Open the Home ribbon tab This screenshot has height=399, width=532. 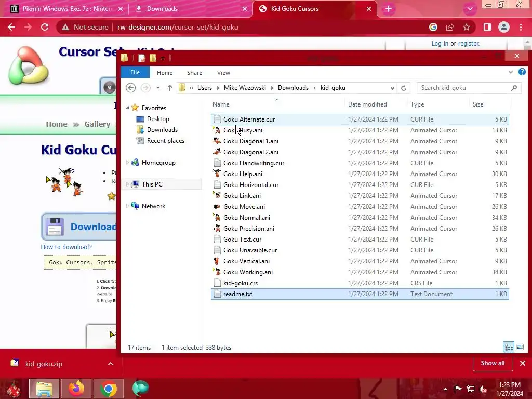(165, 73)
